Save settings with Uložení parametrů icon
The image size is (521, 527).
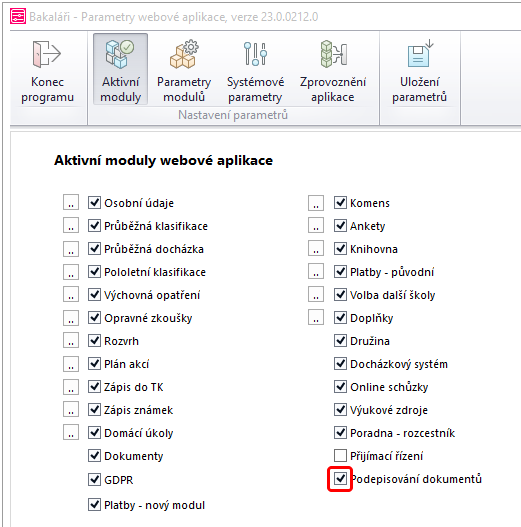(x=419, y=54)
